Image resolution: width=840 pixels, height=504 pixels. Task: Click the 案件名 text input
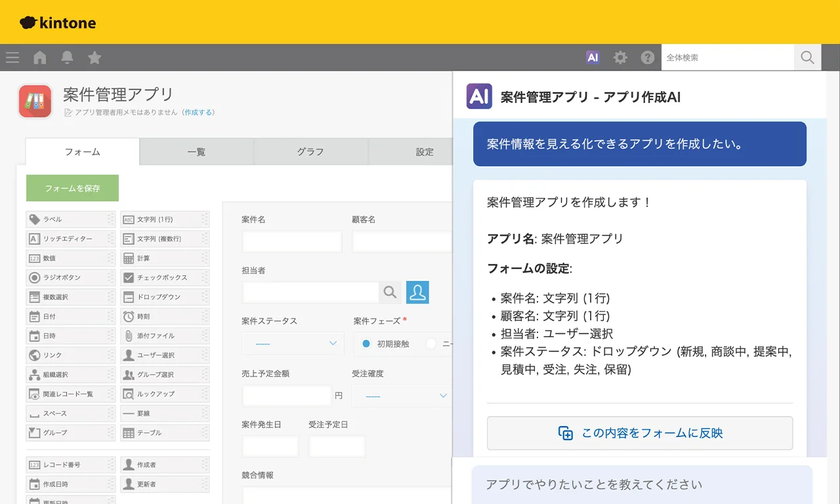[x=292, y=241]
